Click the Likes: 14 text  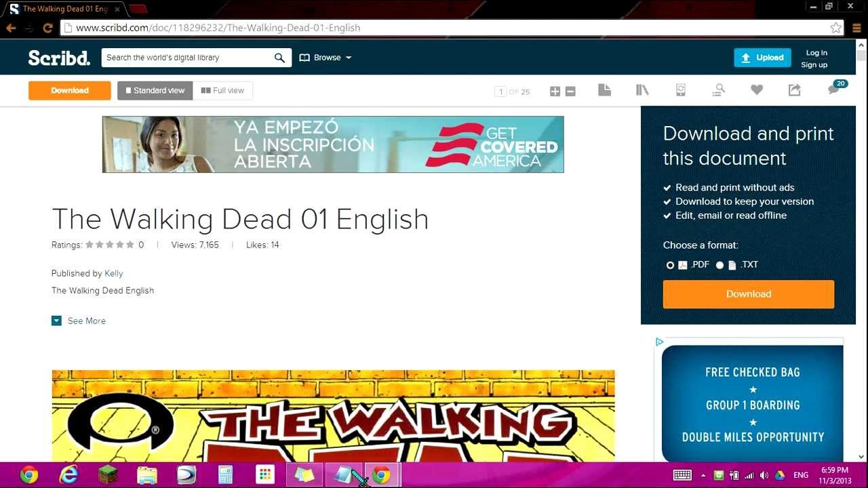pyautogui.click(x=262, y=245)
